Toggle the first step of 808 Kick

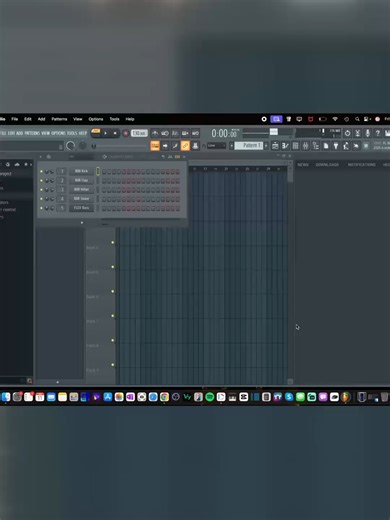104,172
